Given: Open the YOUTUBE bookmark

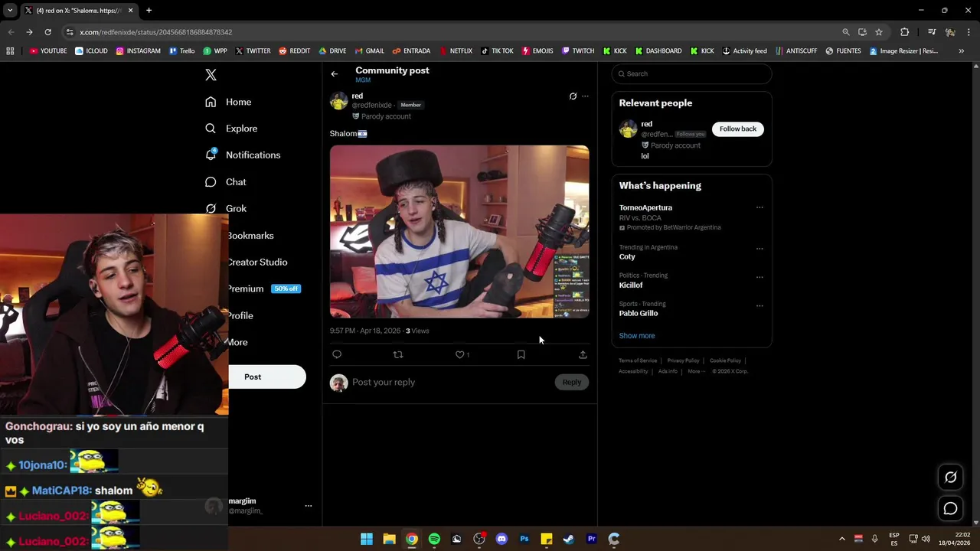Looking at the screenshot, I should coord(48,51).
